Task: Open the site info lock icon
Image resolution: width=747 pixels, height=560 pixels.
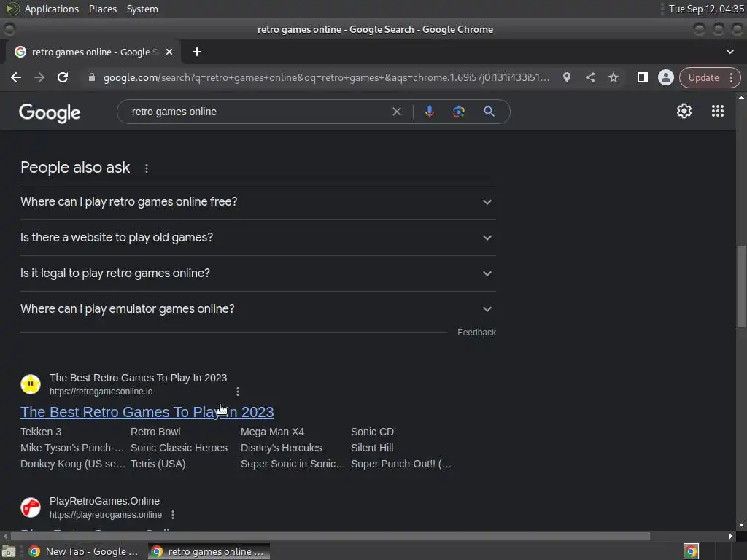Action: (92, 77)
